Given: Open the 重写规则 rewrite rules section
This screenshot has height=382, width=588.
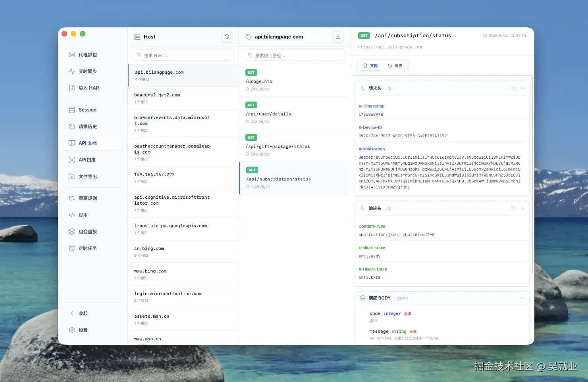Looking at the screenshot, I should point(93,198).
